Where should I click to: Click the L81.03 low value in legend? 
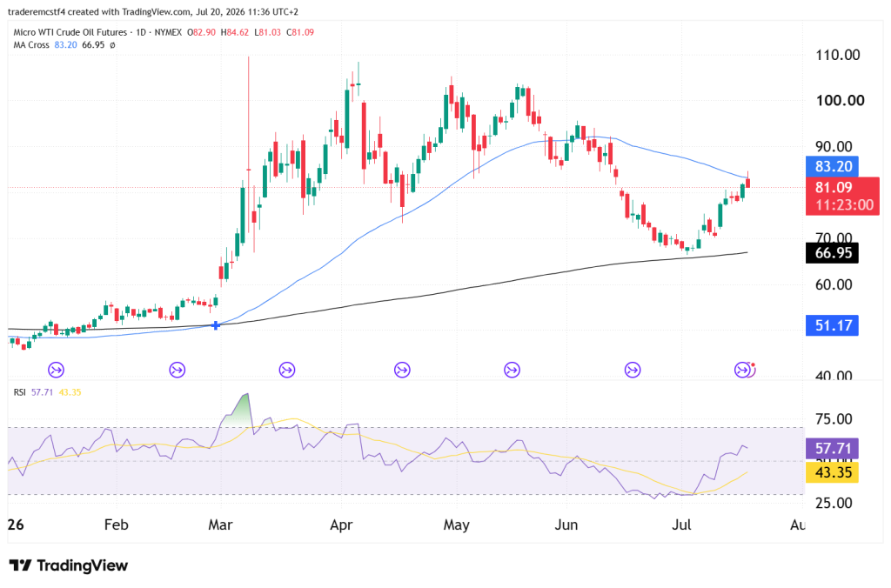[x=268, y=32]
